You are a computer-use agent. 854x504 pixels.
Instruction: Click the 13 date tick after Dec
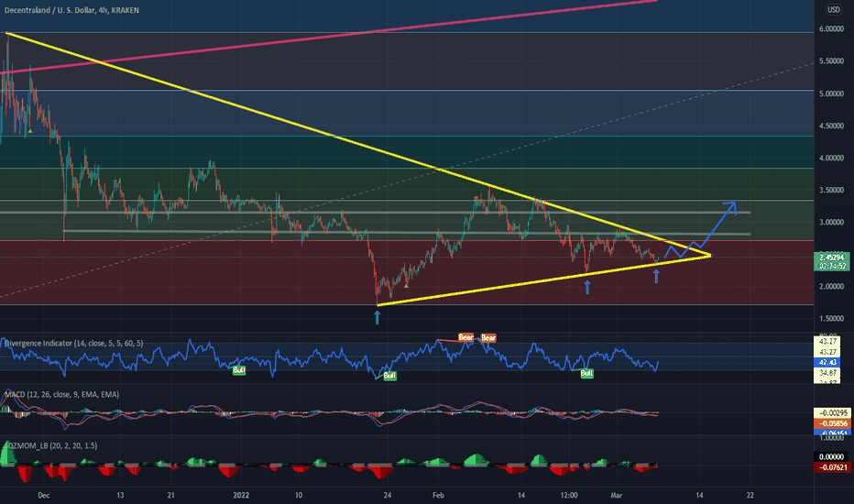pos(120,495)
